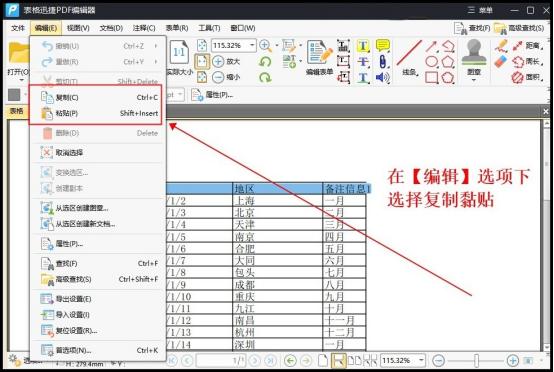Image resolution: width=554 pixels, height=372 pixels.
Task: Click the 菜单 button in the title bar
Action: [480, 10]
